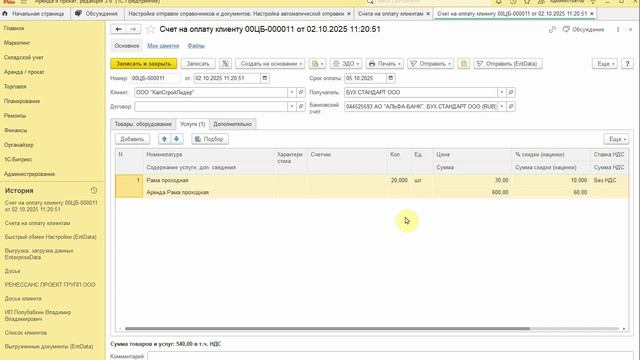Move row up with the arrow
The width and height of the screenshot is (640, 360).
click(x=164, y=139)
